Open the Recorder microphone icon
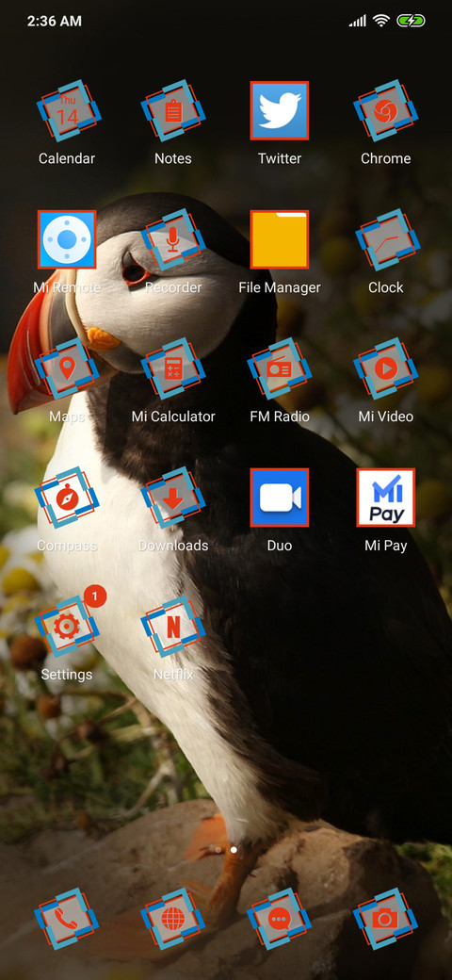Image resolution: width=452 pixels, height=980 pixels. click(173, 240)
